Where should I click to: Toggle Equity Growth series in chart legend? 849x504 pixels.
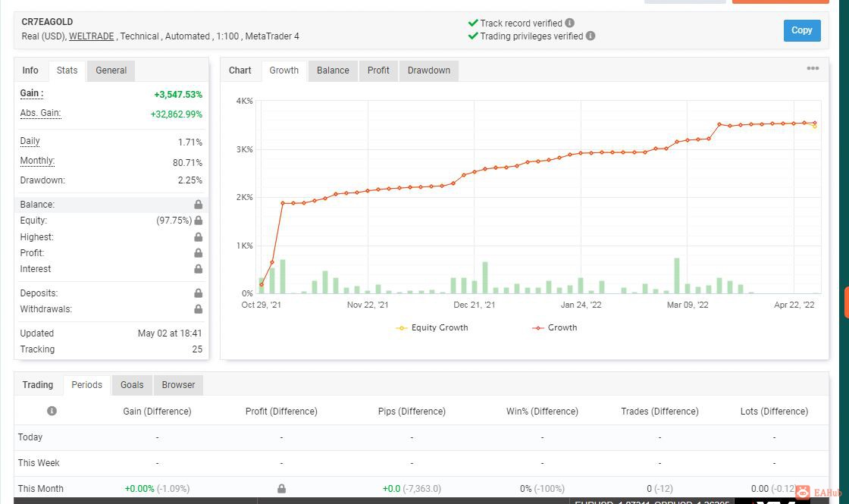[x=432, y=327]
